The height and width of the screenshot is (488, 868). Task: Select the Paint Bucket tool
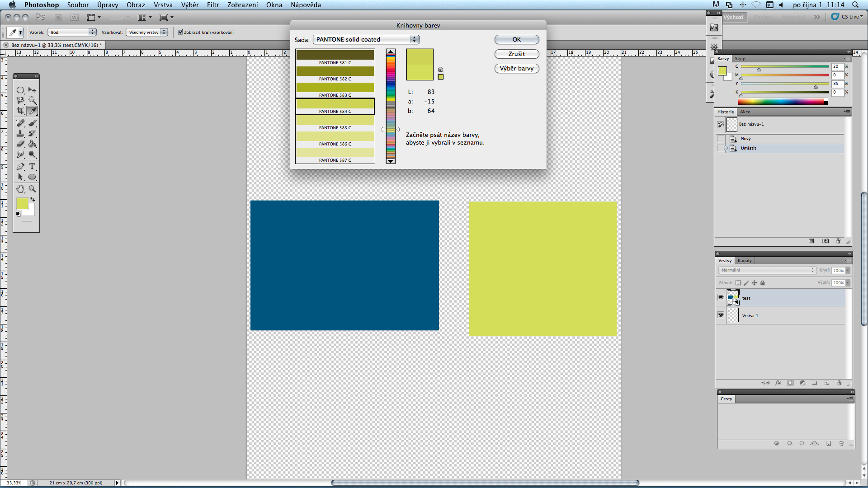pos(32,144)
